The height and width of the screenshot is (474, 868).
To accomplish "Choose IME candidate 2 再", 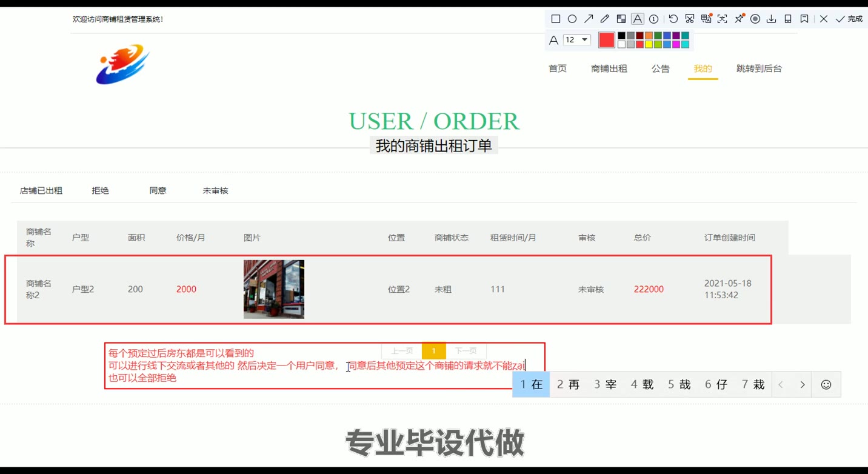I will (568, 384).
